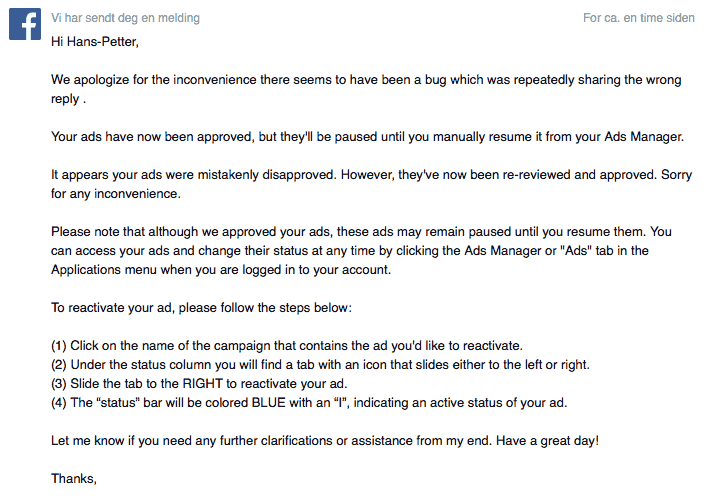Click the "for any inconvenience." line
The height and width of the screenshot is (498, 708).
pos(116,193)
